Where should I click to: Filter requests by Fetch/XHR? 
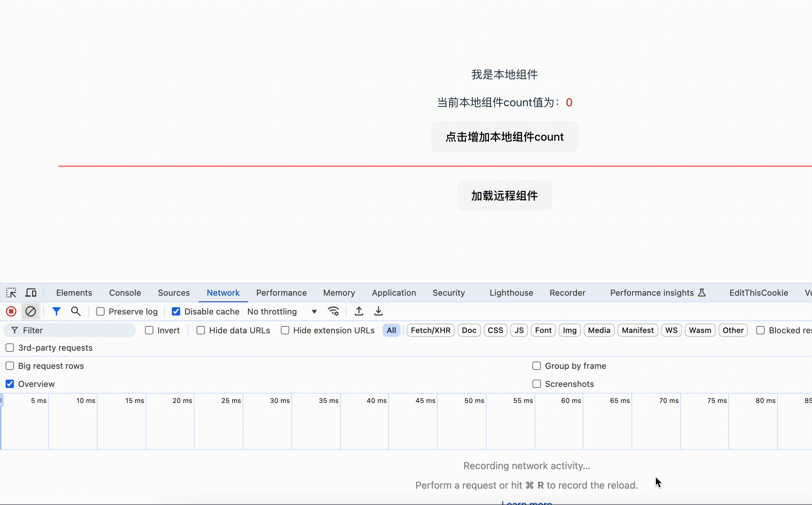[430, 330]
